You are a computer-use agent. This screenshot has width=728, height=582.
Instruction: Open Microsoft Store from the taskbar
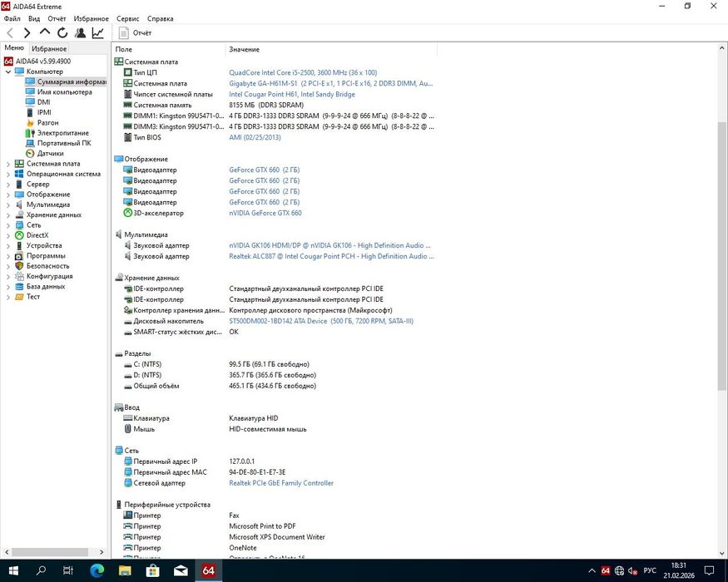tap(153, 570)
